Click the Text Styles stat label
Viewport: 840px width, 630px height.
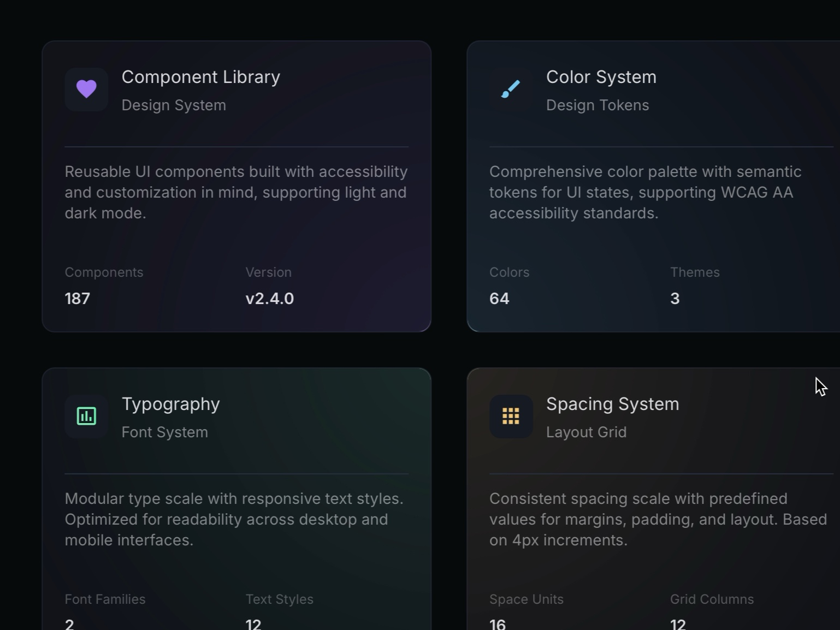coord(279,599)
